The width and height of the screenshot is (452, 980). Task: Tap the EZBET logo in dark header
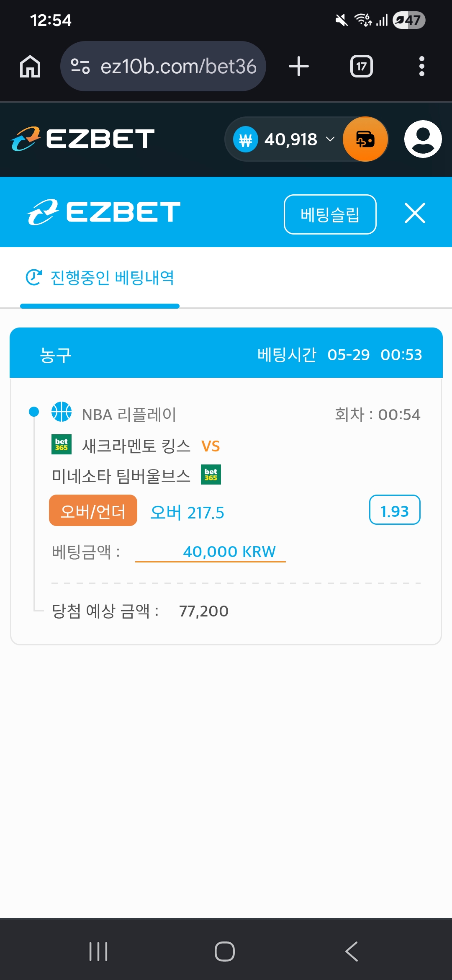(x=83, y=139)
